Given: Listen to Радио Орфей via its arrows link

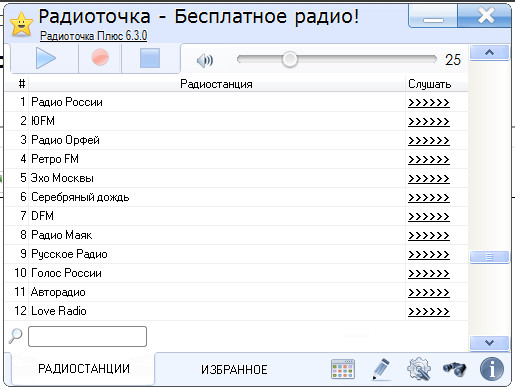Looking at the screenshot, I should click(x=429, y=140).
